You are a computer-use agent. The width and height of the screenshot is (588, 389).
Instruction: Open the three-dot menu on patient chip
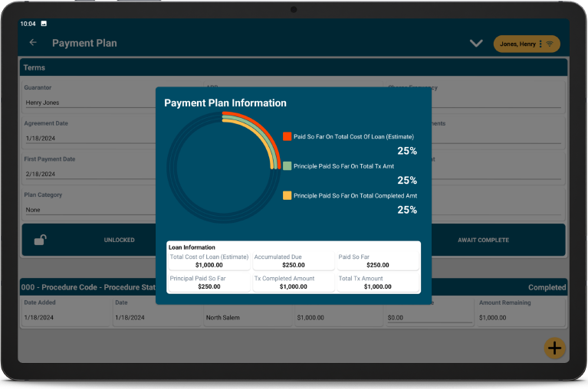click(540, 44)
